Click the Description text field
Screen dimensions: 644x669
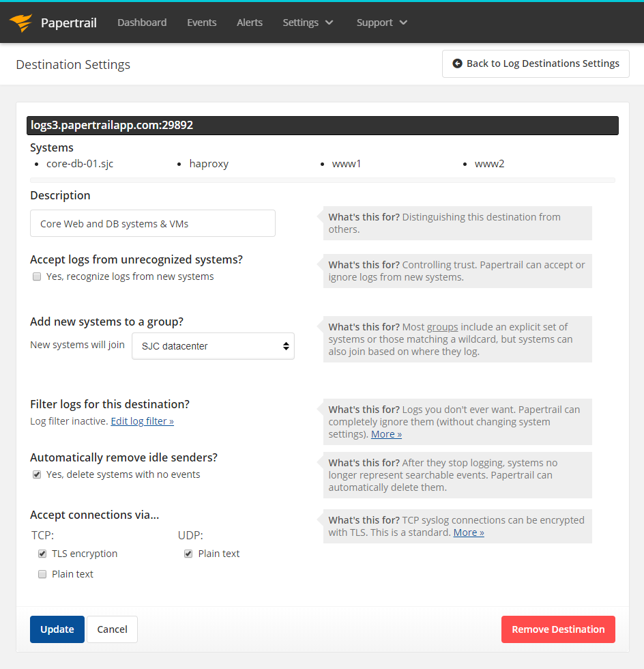pos(153,223)
